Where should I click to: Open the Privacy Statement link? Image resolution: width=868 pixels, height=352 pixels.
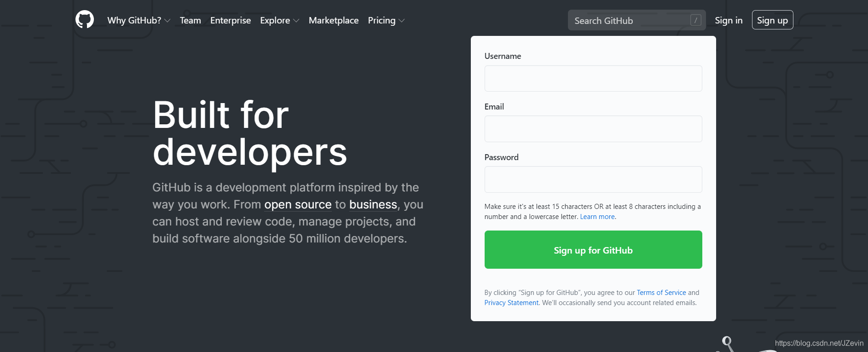[511, 303]
